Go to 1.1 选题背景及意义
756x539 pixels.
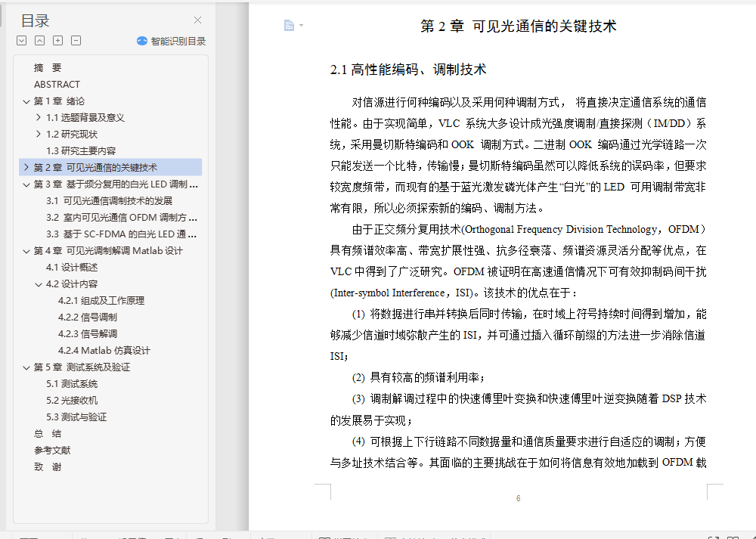point(85,118)
